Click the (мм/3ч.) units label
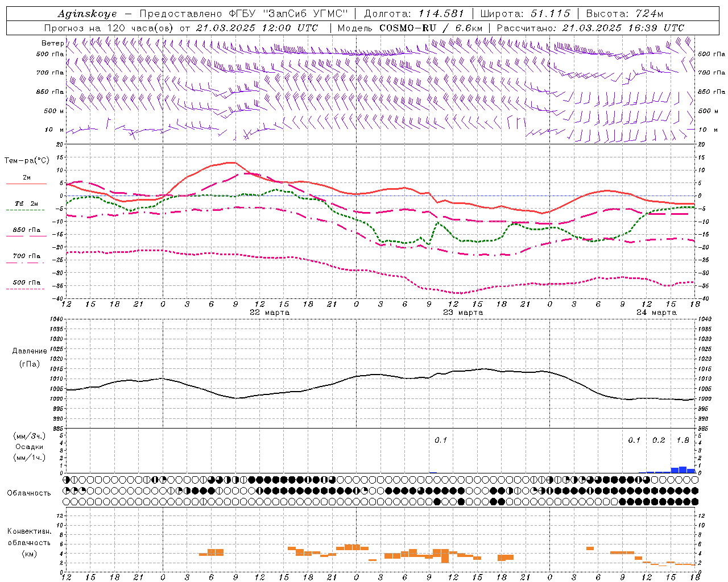Screen dimensions: 728x582 pyautogui.click(x=29, y=436)
